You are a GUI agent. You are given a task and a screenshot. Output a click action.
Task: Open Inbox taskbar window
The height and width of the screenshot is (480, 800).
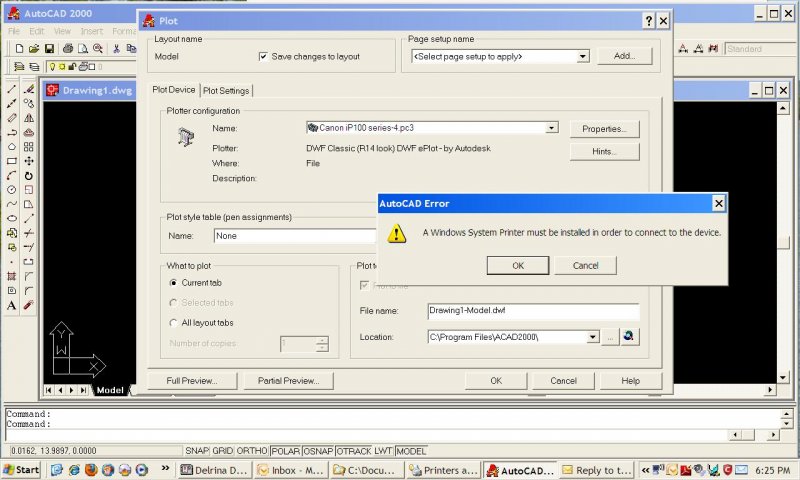290,470
